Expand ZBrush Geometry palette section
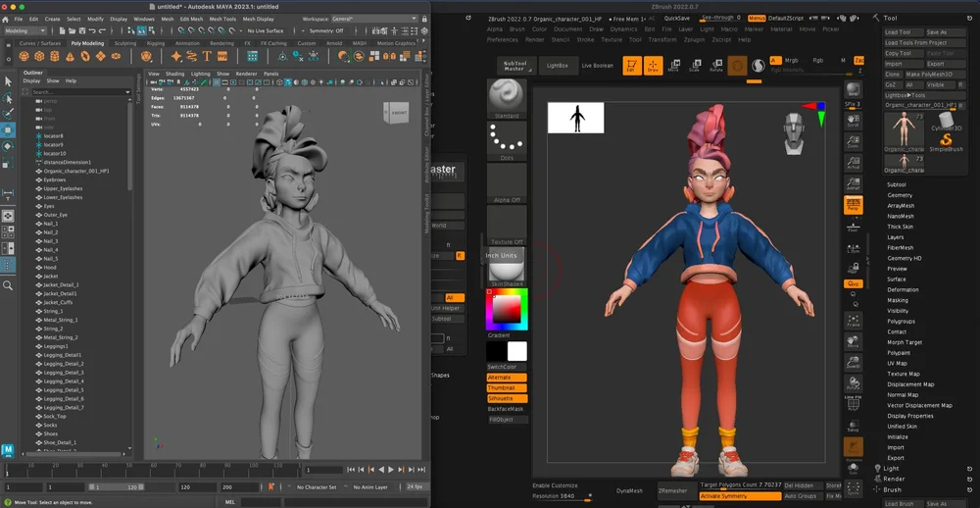The height and width of the screenshot is (508, 980). (x=900, y=195)
